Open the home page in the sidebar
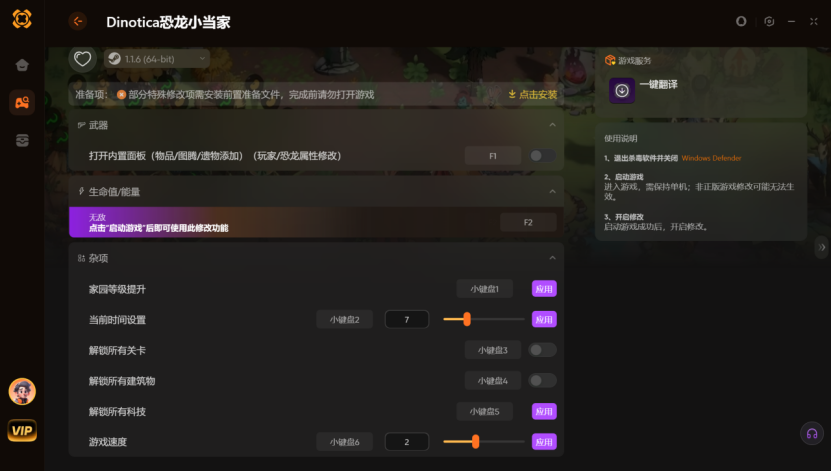The image size is (831, 471). 22,65
